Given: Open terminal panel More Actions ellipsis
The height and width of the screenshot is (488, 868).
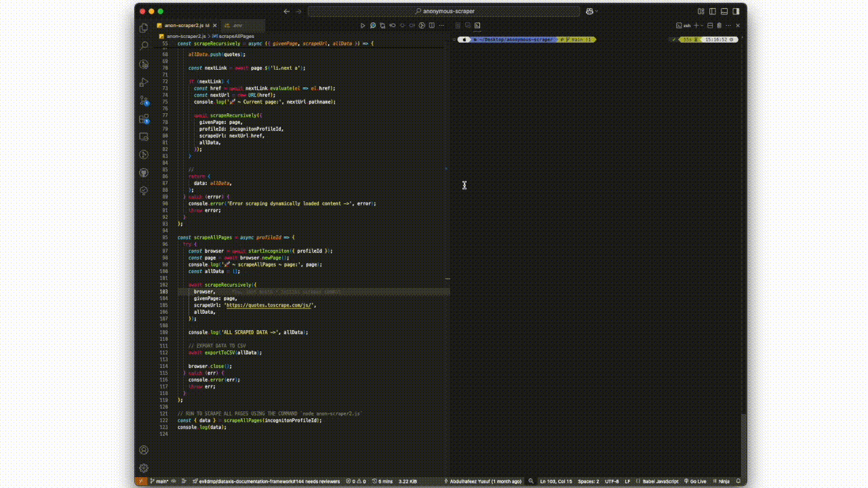Looking at the screenshot, I should (728, 25).
